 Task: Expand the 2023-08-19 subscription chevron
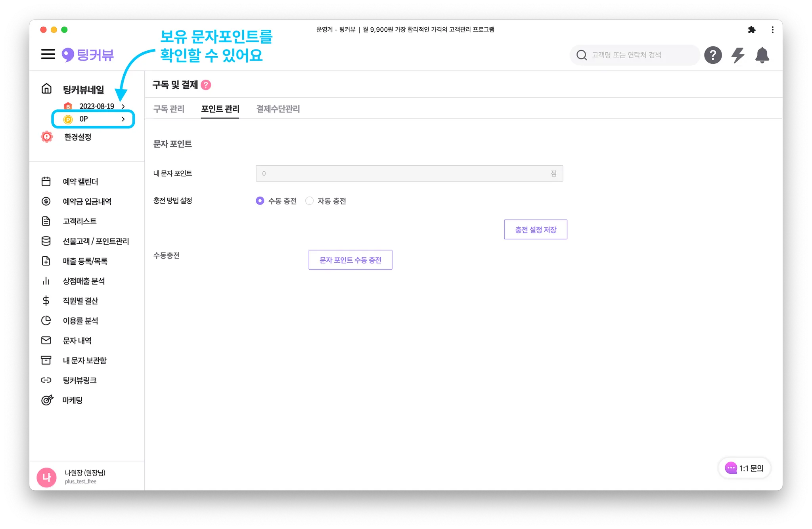click(x=123, y=106)
